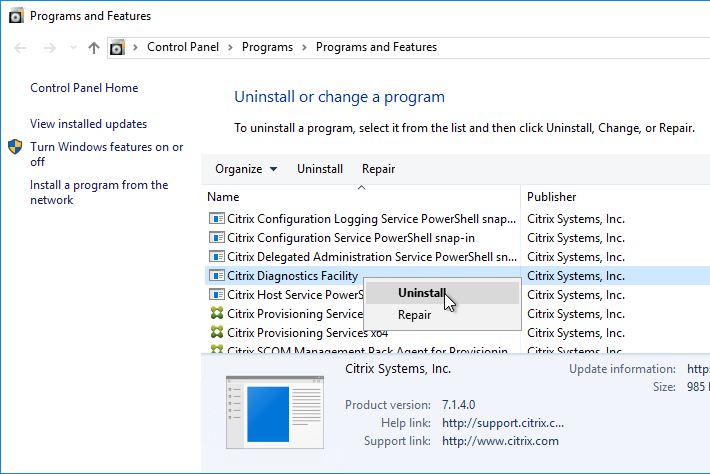
Task: Click icon of Citrix Delegated Administration Service
Action: 217,257
